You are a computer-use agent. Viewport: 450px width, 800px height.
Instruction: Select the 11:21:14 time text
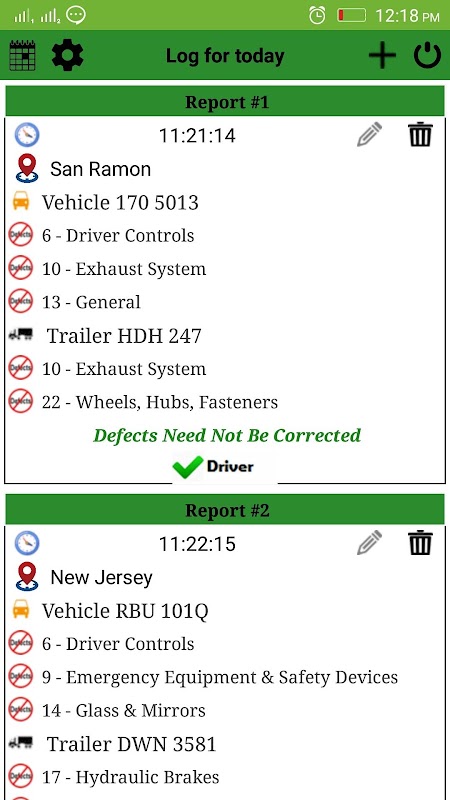coord(197,136)
